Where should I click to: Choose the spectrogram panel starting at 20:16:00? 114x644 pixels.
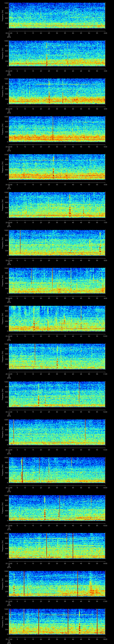click(x=57, y=584)
